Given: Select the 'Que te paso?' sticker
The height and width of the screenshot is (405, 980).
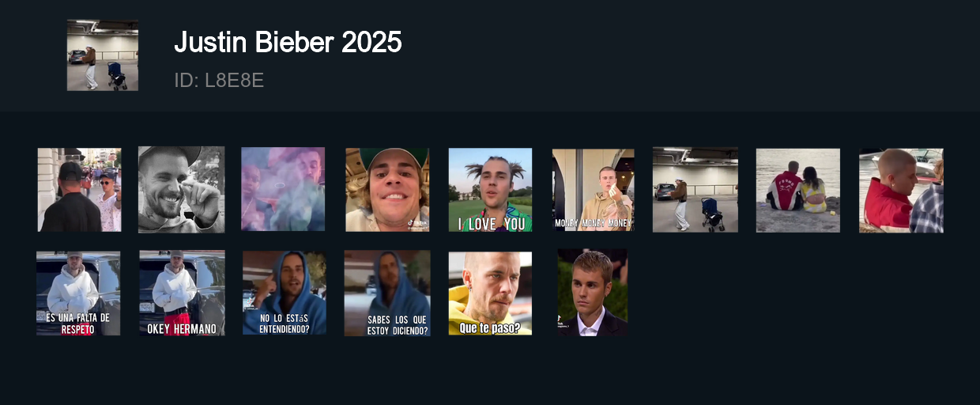Looking at the screenshot, I should click(x=491, y=293).
